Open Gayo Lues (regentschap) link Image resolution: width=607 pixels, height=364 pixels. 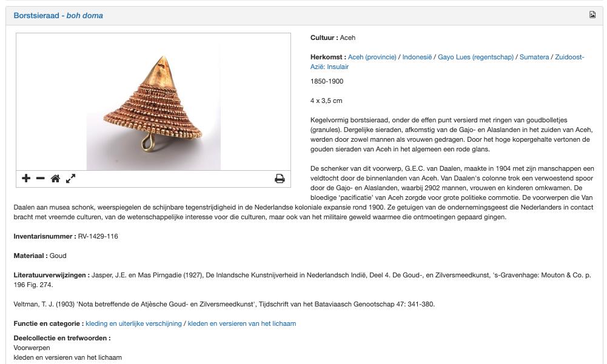coord(475,57)
